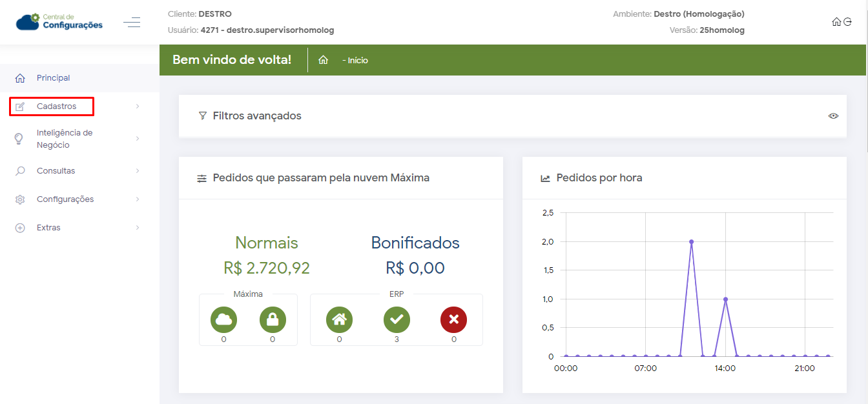Click the green house icon under ERP
Screen dimensions: 868x404
[339, 319]
